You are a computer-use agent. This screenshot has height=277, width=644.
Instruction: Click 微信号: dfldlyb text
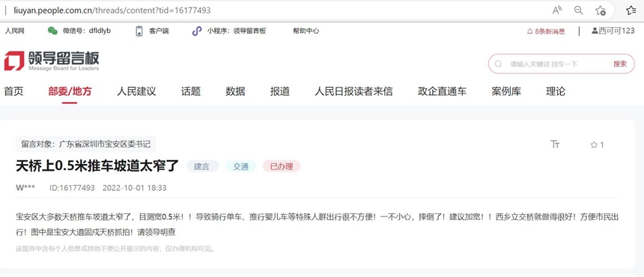click(87, 31)
